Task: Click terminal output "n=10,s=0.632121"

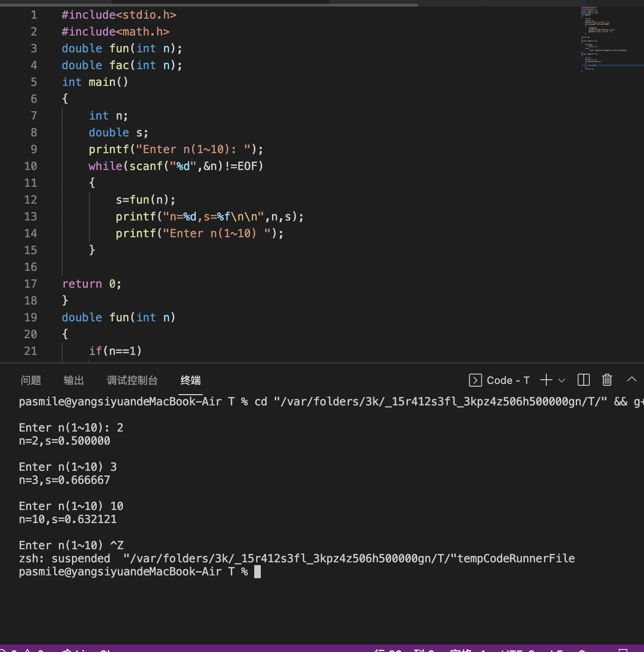Action: [68, 519]
